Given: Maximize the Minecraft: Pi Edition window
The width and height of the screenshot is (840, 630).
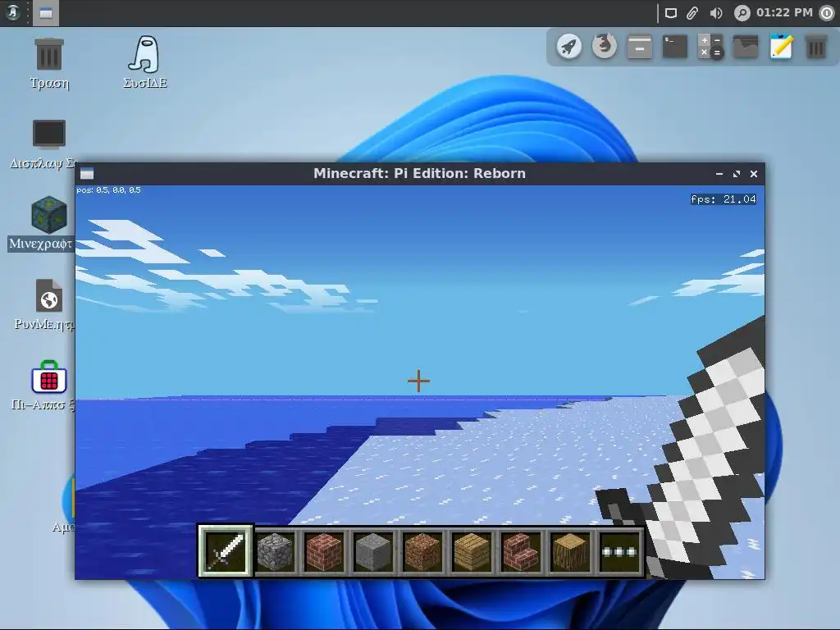Looking at the screenshot, I should click(x=737, y=174).
